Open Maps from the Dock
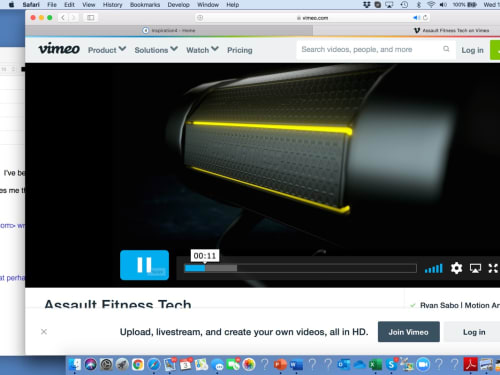500x375 pixels. [201, 364]
